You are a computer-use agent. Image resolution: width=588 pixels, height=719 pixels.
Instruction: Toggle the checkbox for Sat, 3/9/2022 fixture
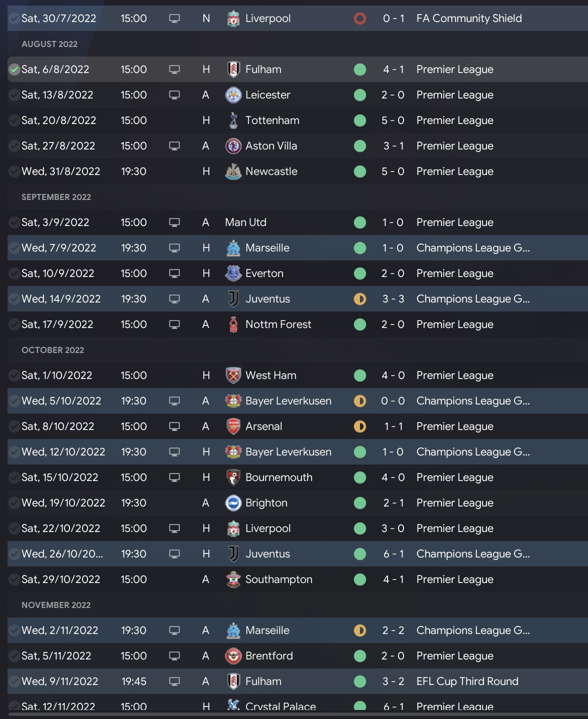pyautogui.click(x=14, y=222)
